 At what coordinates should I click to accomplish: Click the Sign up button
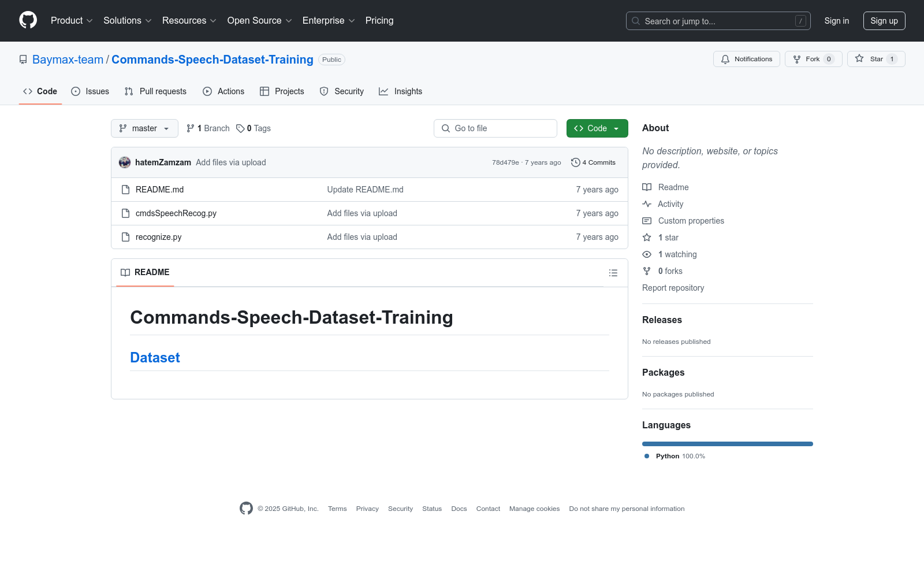pos(884,21)
